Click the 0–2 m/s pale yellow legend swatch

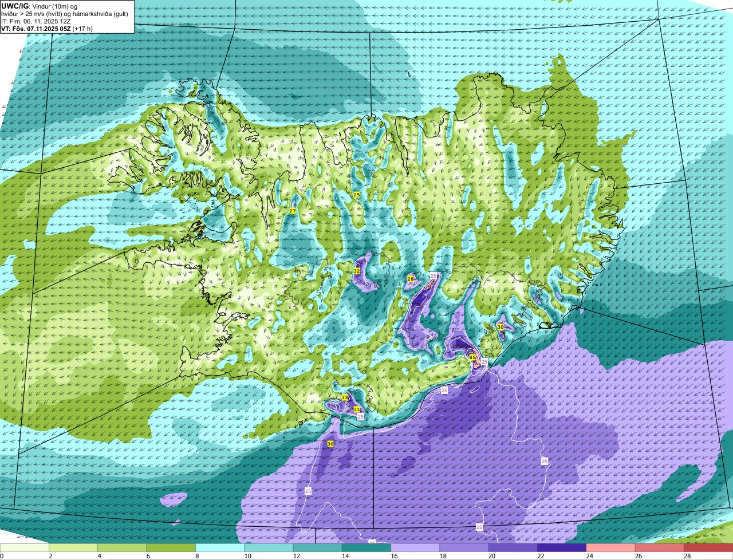pos(25,548)
